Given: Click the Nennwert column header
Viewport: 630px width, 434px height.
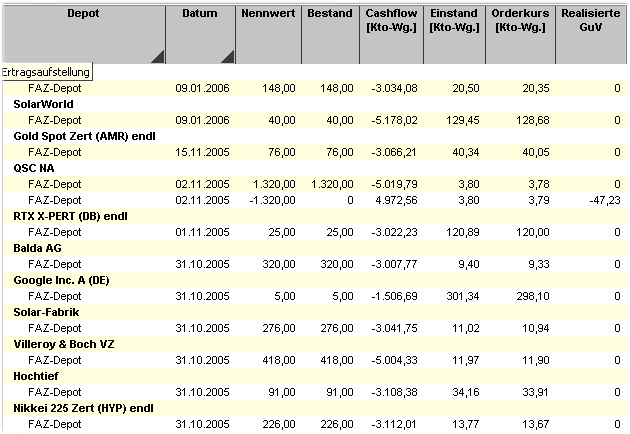Looking at the screenshot, I should tap(268, 14).
